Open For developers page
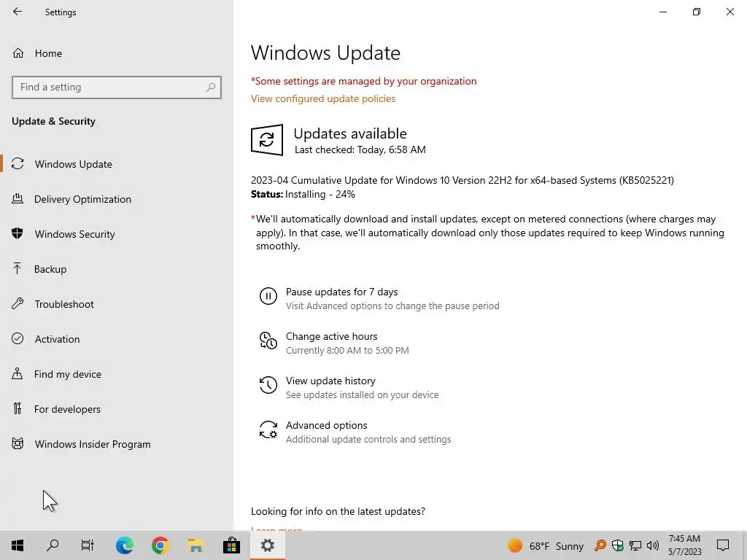Screen dimensions: 747x560 (117, 409)
